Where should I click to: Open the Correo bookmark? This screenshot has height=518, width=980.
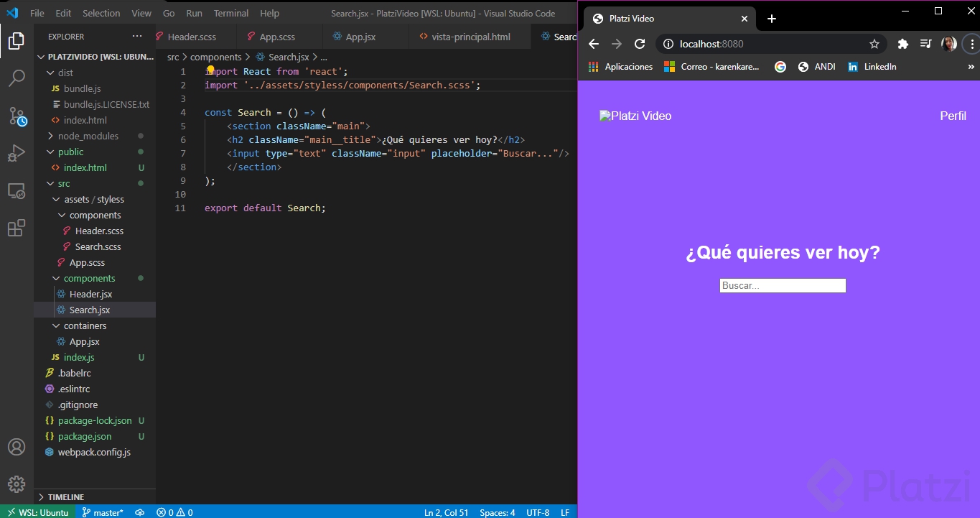pos(711,67)
